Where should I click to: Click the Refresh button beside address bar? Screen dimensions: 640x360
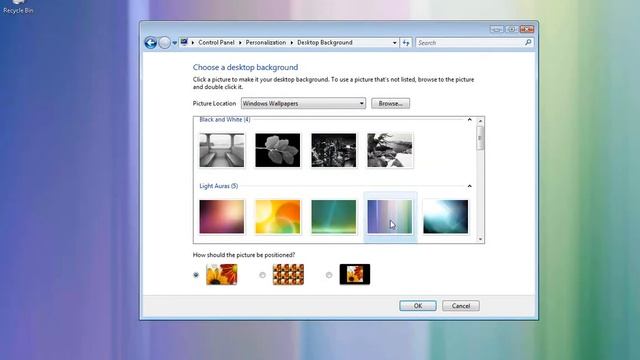point(406,42)
